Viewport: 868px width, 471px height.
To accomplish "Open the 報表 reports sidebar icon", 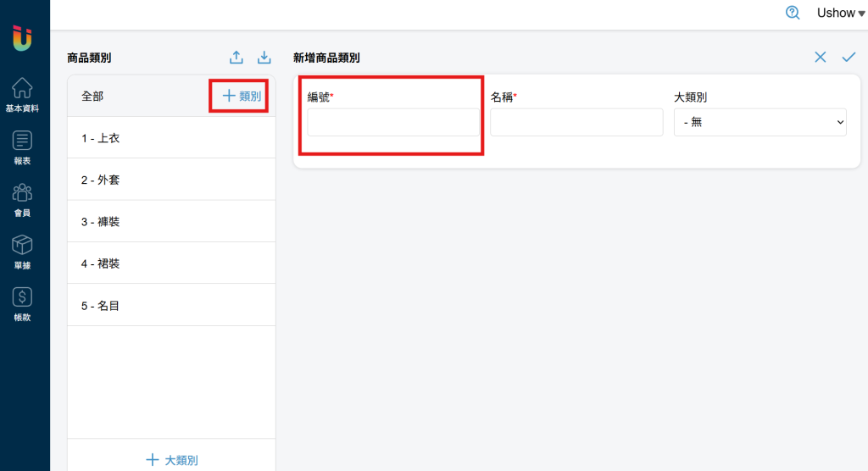I will pos(22,147).
